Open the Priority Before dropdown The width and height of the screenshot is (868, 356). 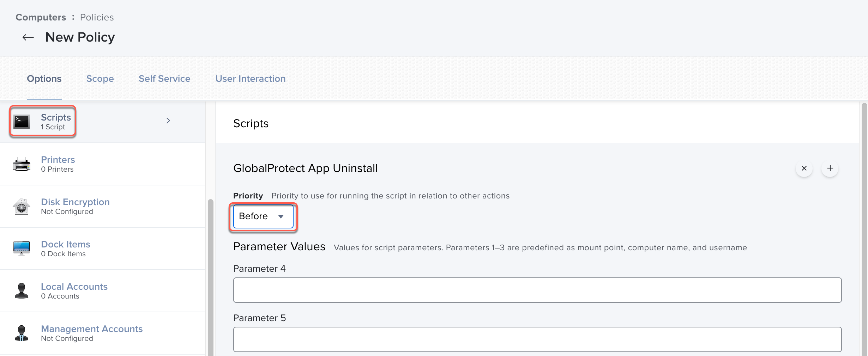[x=263, y=216]
